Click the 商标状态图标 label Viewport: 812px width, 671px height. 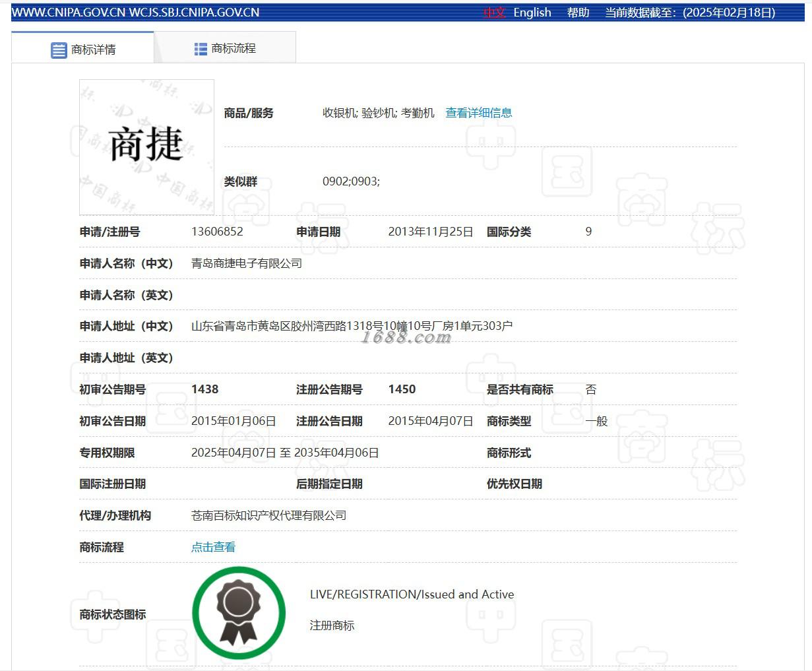tap(113, 614)
